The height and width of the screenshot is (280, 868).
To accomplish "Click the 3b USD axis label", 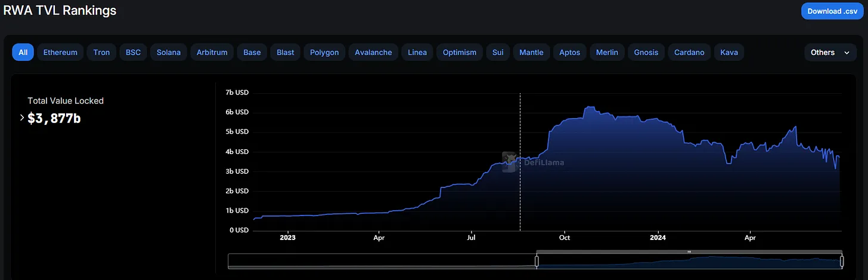I will pos(237,171).
